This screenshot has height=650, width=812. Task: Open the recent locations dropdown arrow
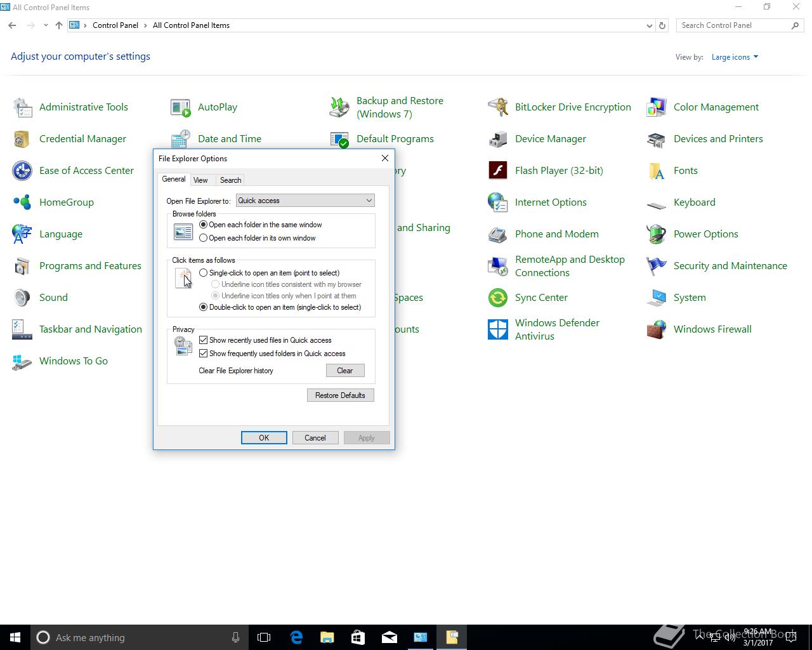coord(46,25)
